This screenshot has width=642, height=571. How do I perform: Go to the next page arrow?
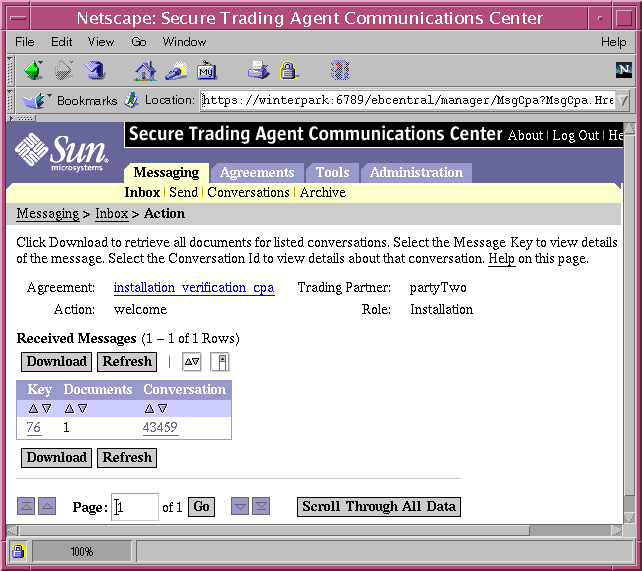[240, 506]
